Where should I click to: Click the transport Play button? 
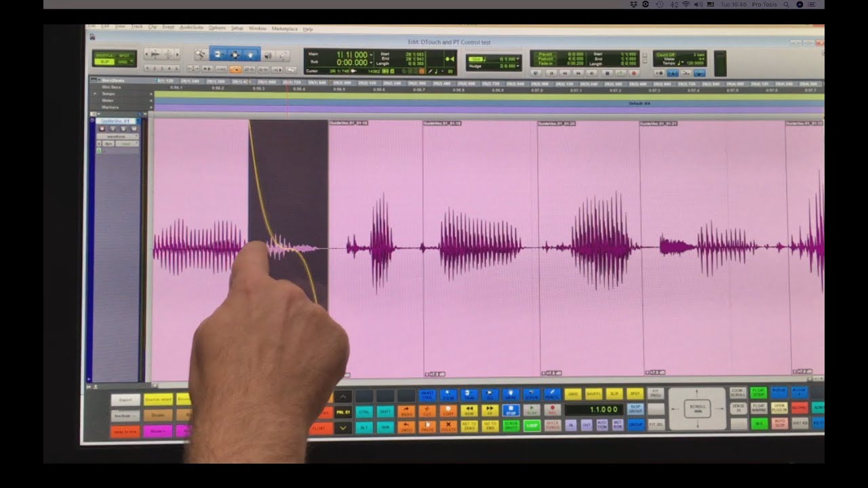(620, 73)
